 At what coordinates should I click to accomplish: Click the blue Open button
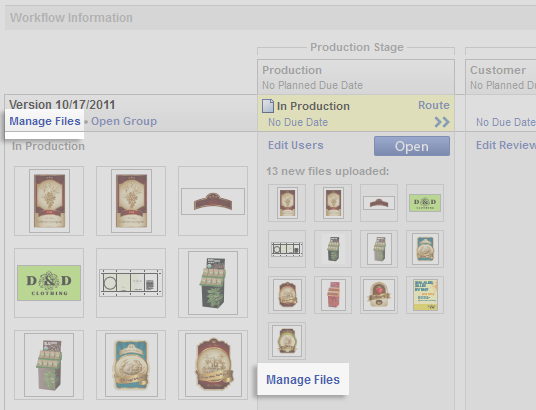click(412, 146)
